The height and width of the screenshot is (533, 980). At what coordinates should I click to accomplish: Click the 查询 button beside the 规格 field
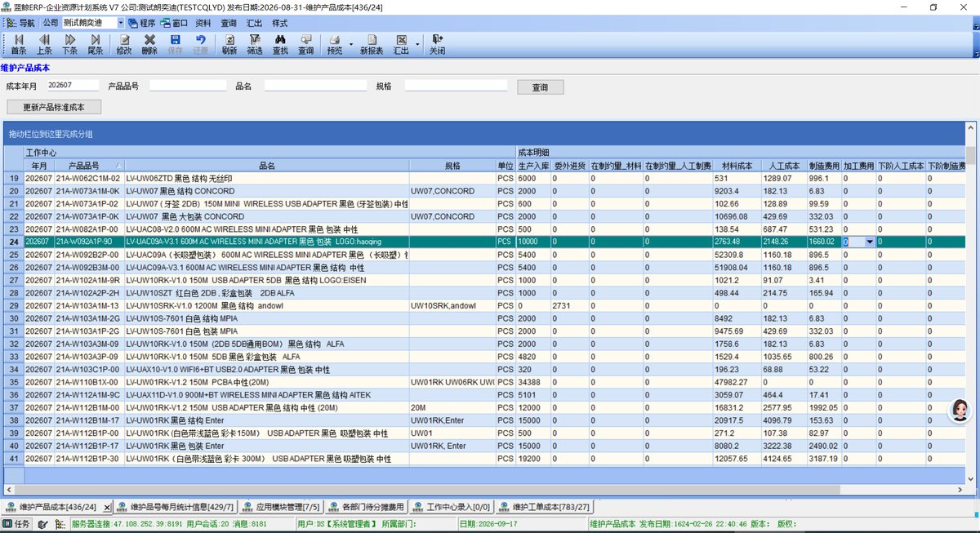[x=540, y=87]
